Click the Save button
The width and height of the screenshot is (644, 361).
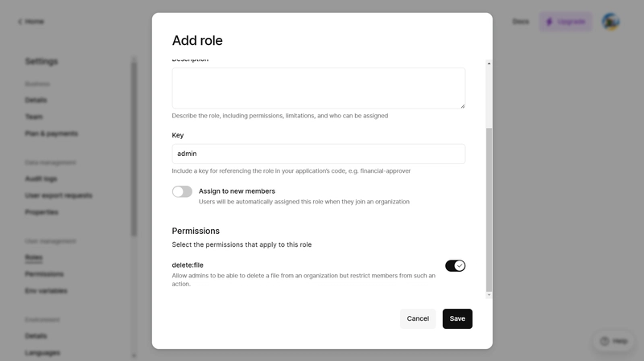pos(457,318)
